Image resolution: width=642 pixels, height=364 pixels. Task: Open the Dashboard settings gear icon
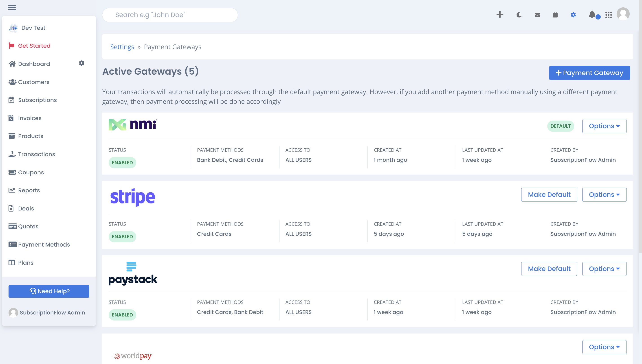[81, 63]
